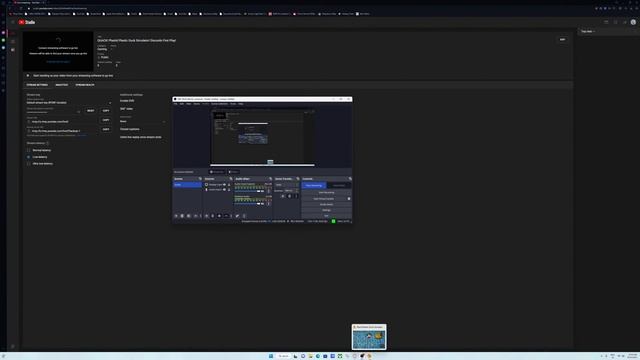The height and width of the screenshot is (360, 640).
Task: Pop out the OBS Controls dock
Action: (x=350, y=179)
